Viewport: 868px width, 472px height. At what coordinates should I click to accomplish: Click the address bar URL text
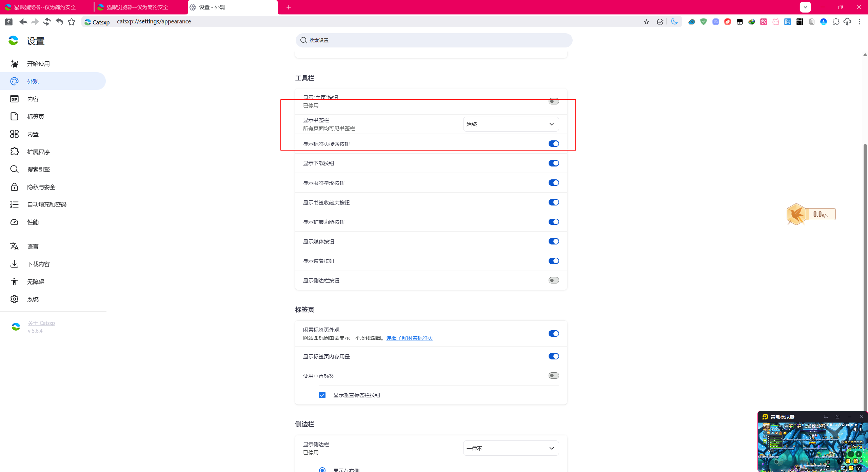pos(154,21)
